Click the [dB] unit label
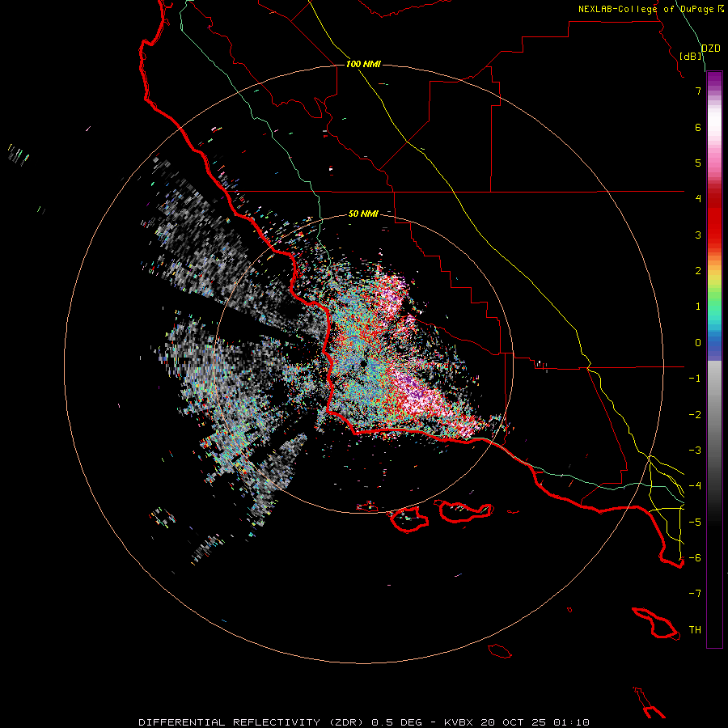Viewport: 728px width, 728px height. click(691, 56)
